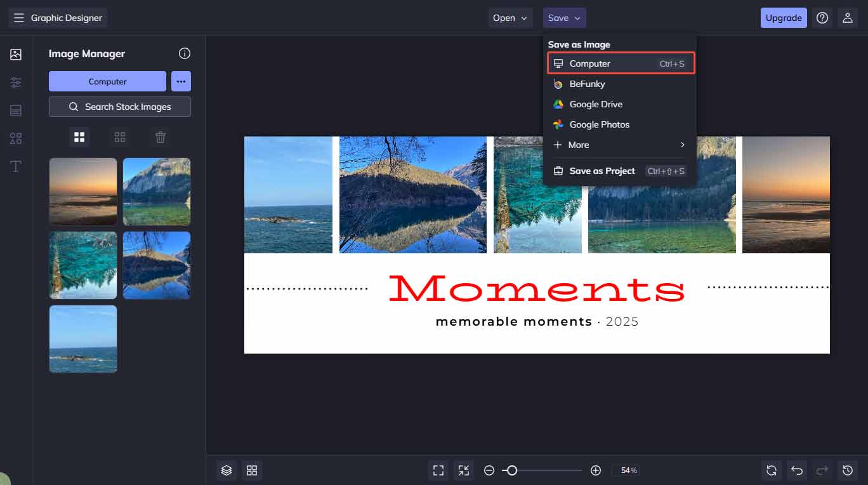The height and width of the screenshot is (485, 868).
Task: Open the Text tool in sidebar
Action: coord(16,166)
